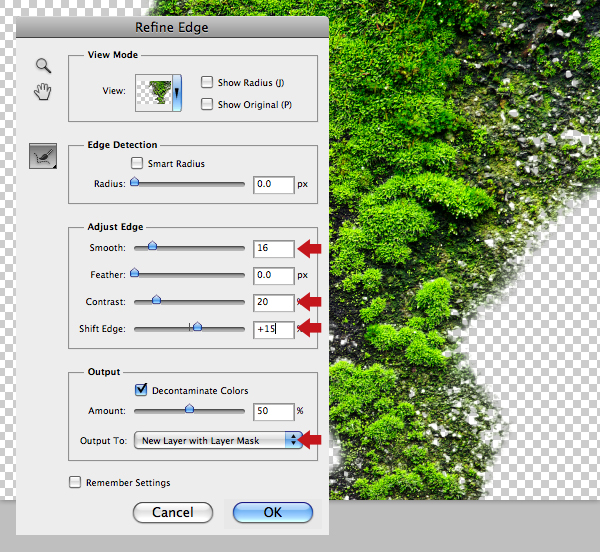Image resolution: width=600 pixels, height=552 pixels.
Task: Select the Refine Radius brush tool
Action: click(x=43, y=156)
